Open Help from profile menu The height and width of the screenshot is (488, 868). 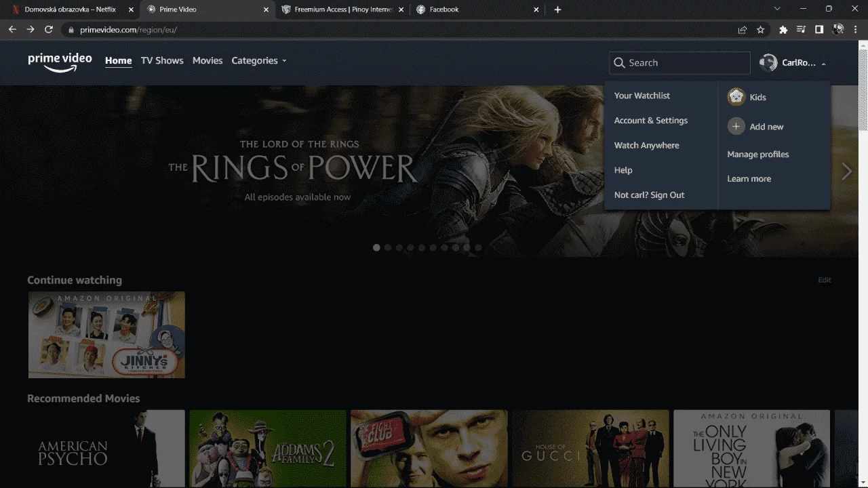pos(623,170)
